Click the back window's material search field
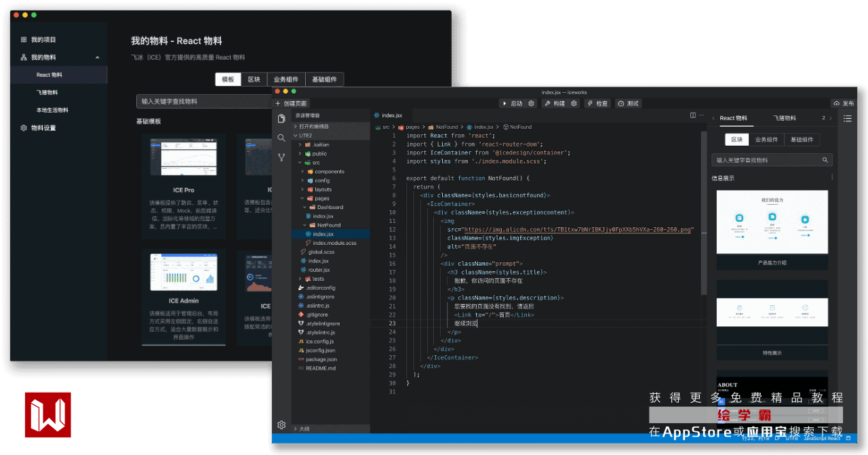This screenshot has height=455, width=868. coord(205,101)
